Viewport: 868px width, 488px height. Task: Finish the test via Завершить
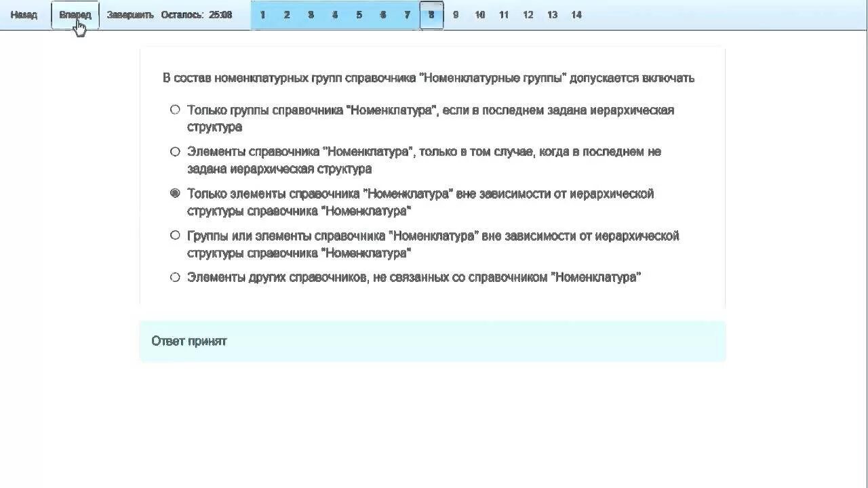[x=130, y=15]
